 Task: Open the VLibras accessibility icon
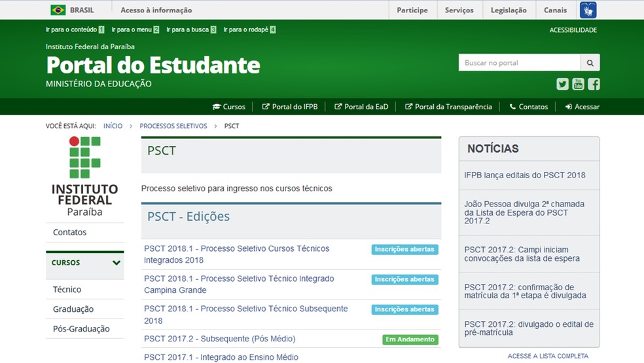coord(588,10)
